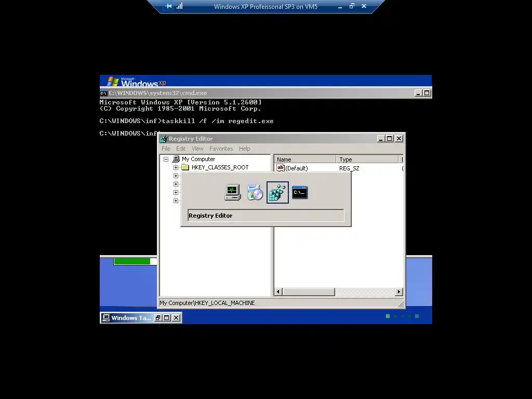Image resolution: width=532 pixels, height=399 pixels.
Task: Select the command prompt icon in the task switcher
Action: click(300, 192)
